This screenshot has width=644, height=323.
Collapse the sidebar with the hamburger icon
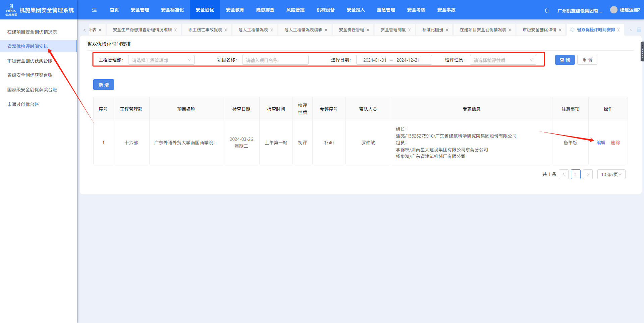pyautogui.click(x=94, y=10)
